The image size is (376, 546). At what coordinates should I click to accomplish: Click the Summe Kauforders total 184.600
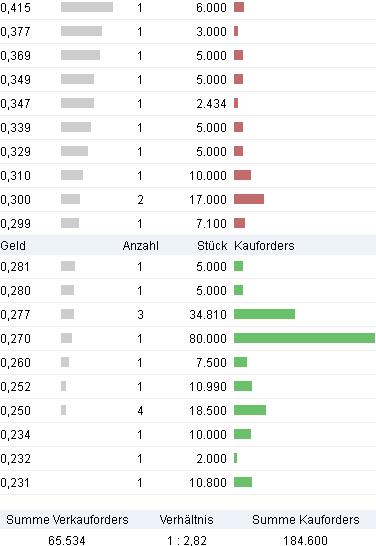coord(305,540)
